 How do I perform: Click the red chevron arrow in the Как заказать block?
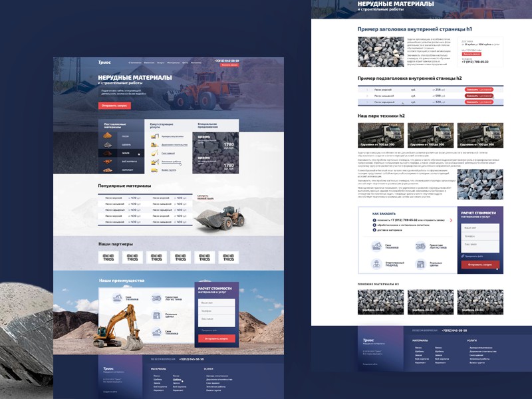[x=451, y=220]
